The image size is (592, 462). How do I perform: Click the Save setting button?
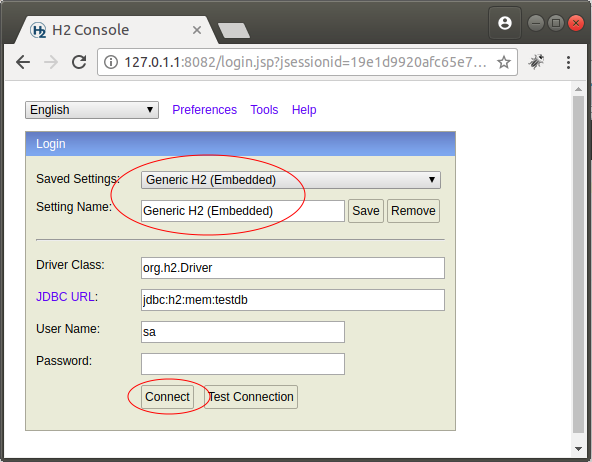pyautogui.click(x=365, y=211)
